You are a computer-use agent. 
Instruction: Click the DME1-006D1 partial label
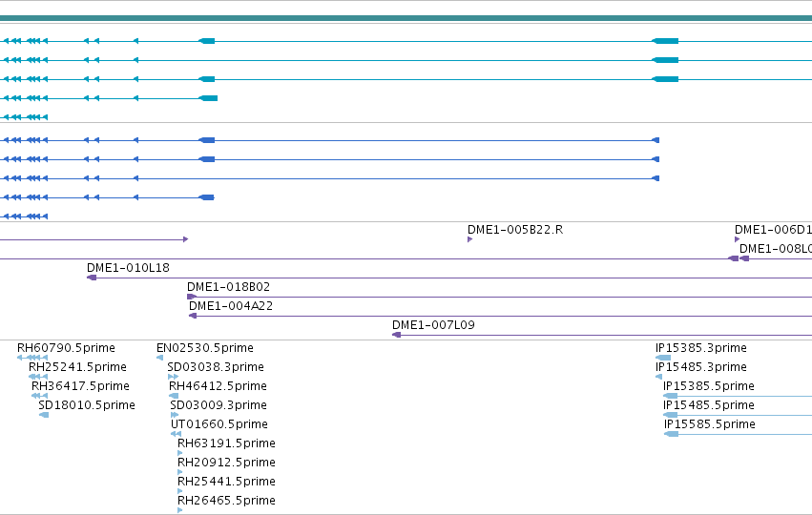(x=773, y=230)
